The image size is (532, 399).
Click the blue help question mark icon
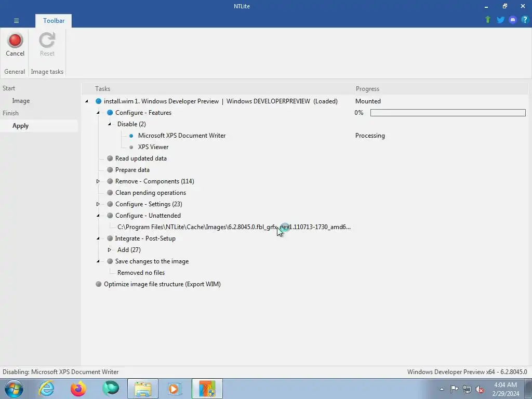525,20
